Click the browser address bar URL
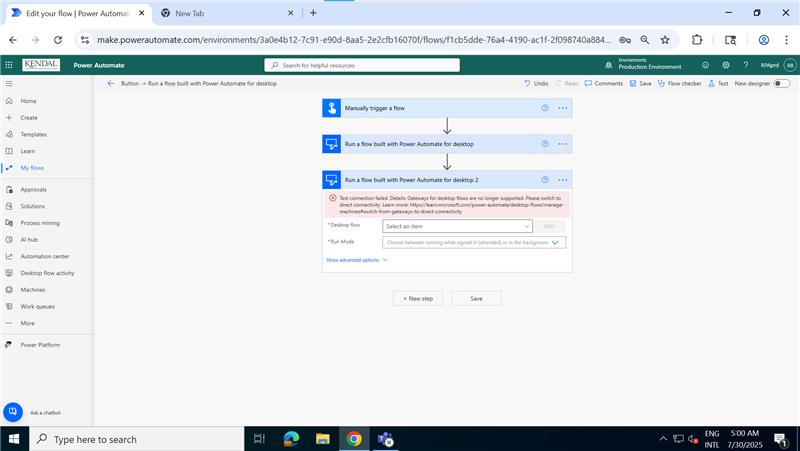This screenshot has width=800, height=451. (x=354, y=40)
